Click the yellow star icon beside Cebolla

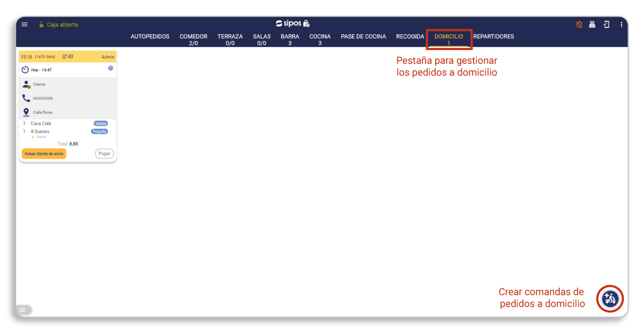33,137
